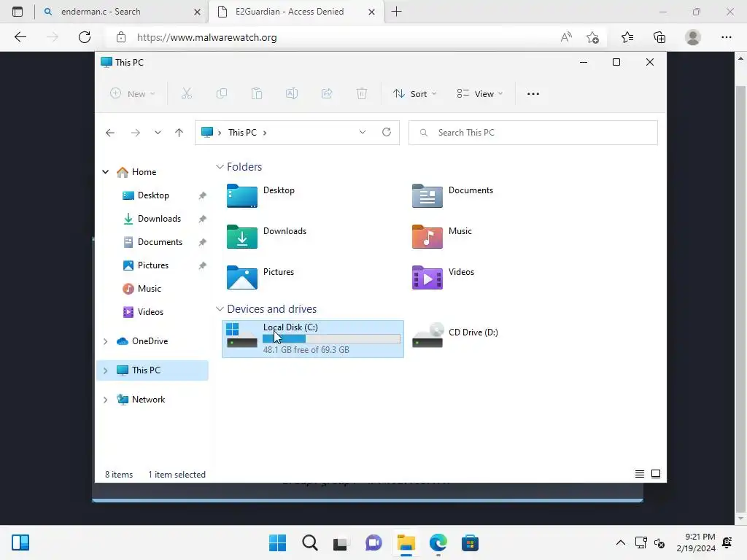The width and height of the screenshot is (747, 560).
Task: Click the Share icon in Explorer toolbar
Action: (x=327, y=94)
